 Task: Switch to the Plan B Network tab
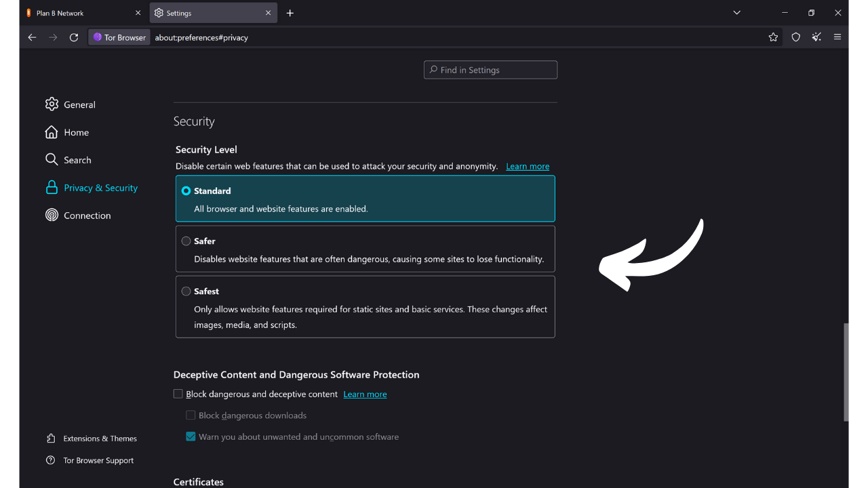pyautogui.click(x=60, y=12)
